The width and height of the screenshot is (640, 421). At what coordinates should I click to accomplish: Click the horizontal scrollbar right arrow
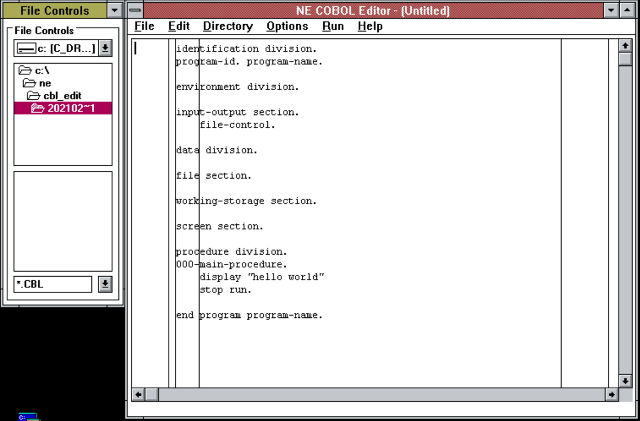tap(611, 395)
